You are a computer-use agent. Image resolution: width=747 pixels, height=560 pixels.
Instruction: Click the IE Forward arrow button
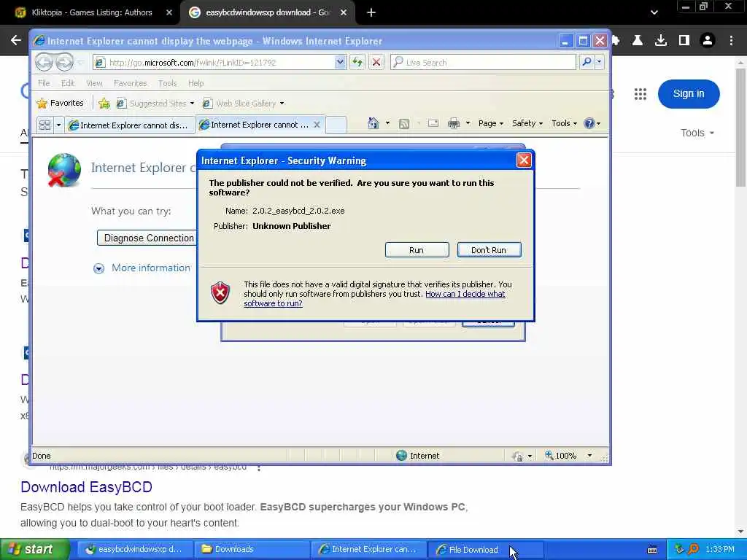65,62
